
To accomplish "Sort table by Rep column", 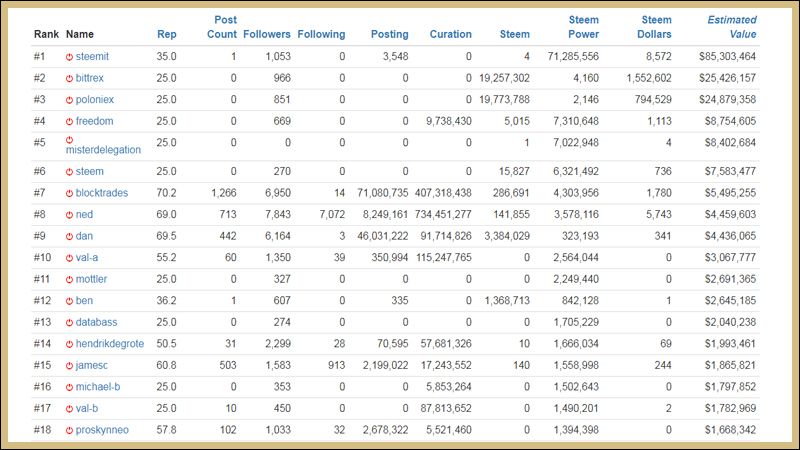I will click(166, 34).
